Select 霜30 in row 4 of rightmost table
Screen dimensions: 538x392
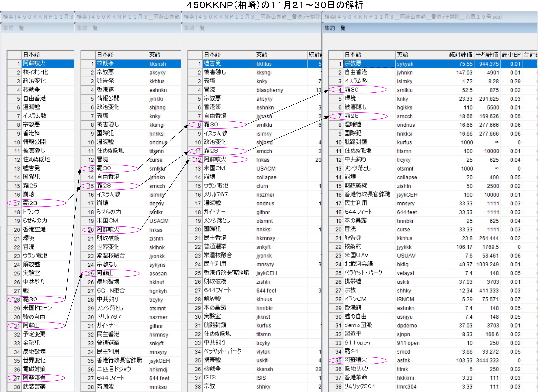pyautogui.click(x=351, y=90)
